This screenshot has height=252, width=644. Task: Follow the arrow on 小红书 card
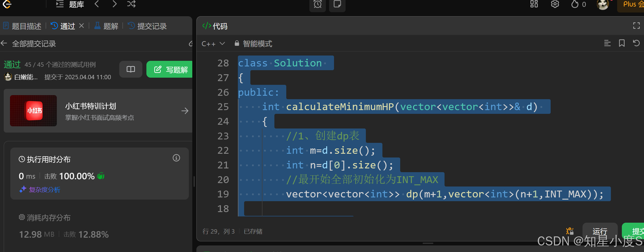(185, 111)
